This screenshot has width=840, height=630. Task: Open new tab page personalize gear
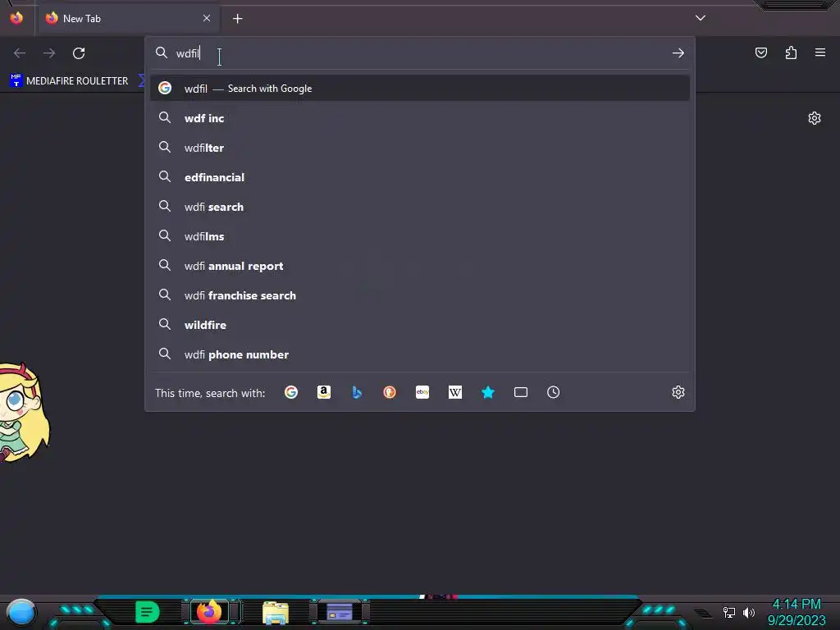(x=815, y=118)
